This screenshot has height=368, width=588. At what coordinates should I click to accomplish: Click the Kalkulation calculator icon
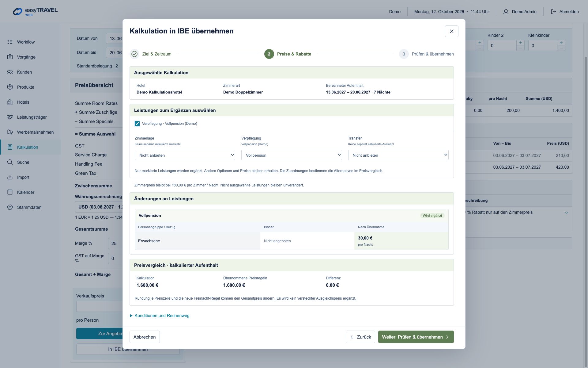(10, 147)
